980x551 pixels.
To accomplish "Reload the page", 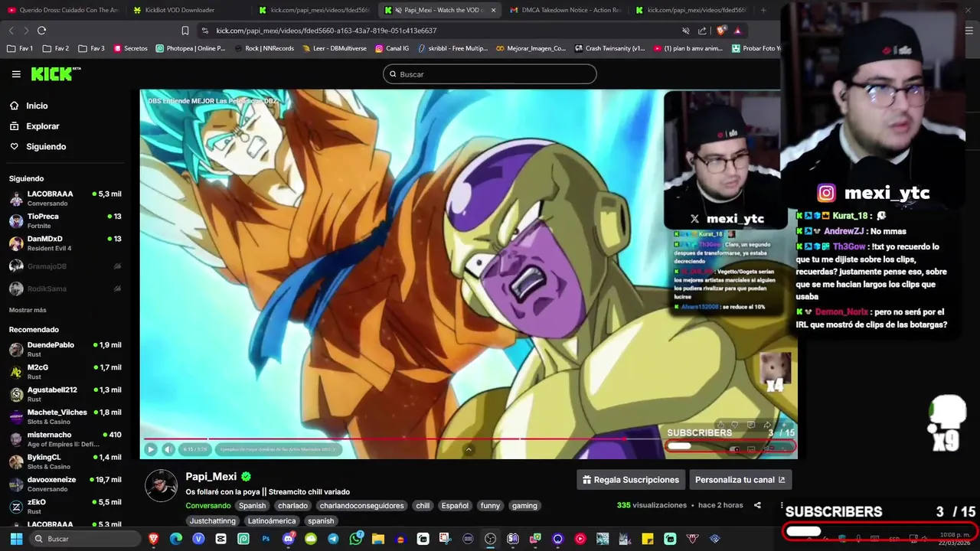I will [41, 31].
